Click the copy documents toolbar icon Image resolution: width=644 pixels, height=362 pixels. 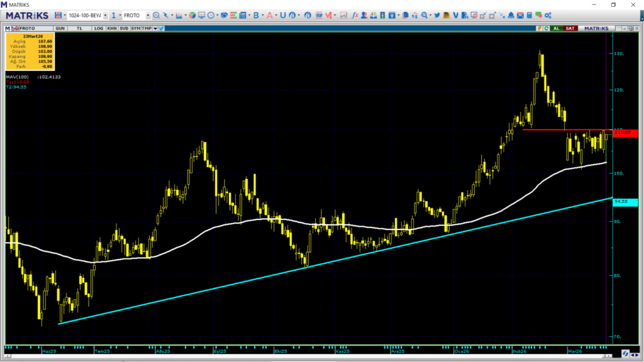coord(406,15)
